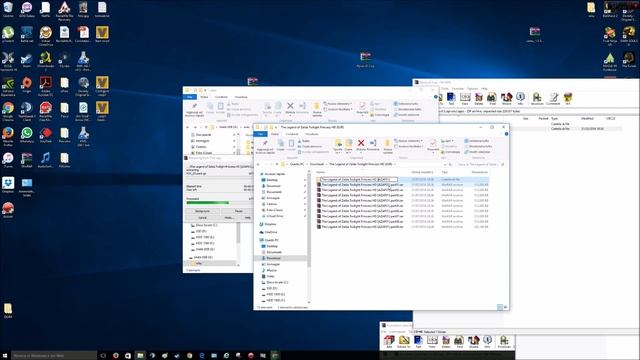
Task: Click the Info icon in the large WinRAR toolbar
Action: pos(520,97)
